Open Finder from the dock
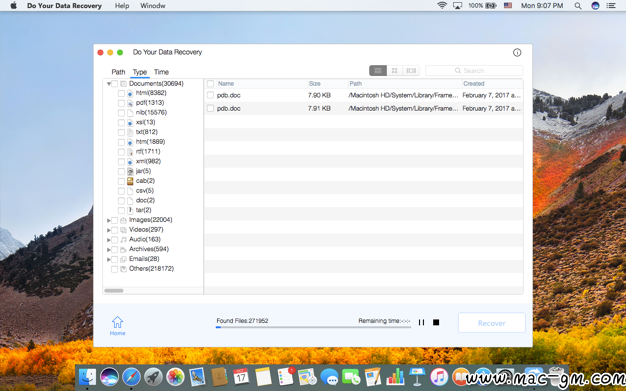The image size is (626, 391). click(87, 377)
